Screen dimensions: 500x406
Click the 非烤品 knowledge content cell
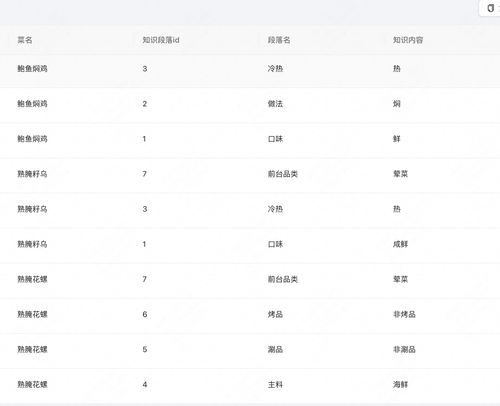404,314
